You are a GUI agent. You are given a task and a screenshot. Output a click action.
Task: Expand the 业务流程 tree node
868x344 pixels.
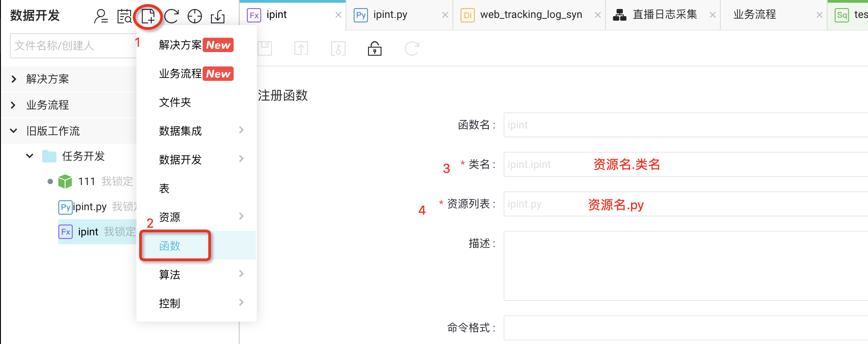coord(13,105)
